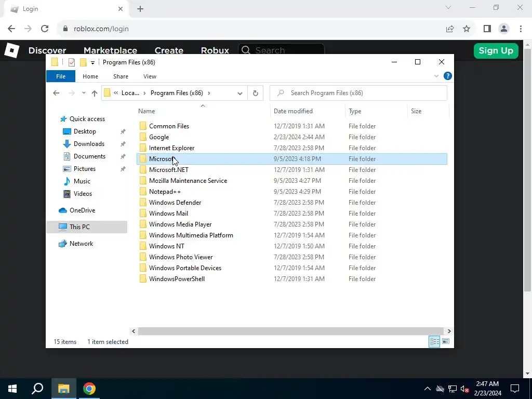Open the Windows Start menu
532x399 pixels.
point(12,389)
